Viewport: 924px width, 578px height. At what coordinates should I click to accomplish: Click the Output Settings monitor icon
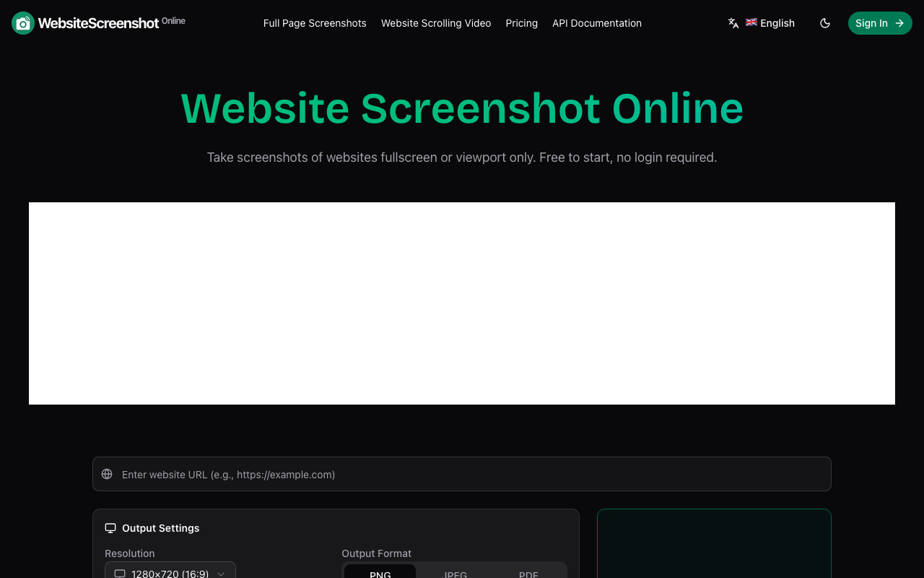coord(110,528)
